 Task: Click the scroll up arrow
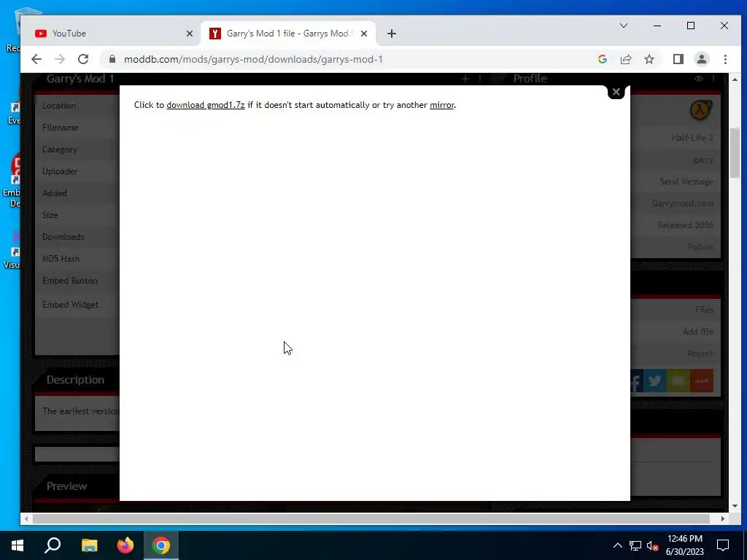point(735,79)
